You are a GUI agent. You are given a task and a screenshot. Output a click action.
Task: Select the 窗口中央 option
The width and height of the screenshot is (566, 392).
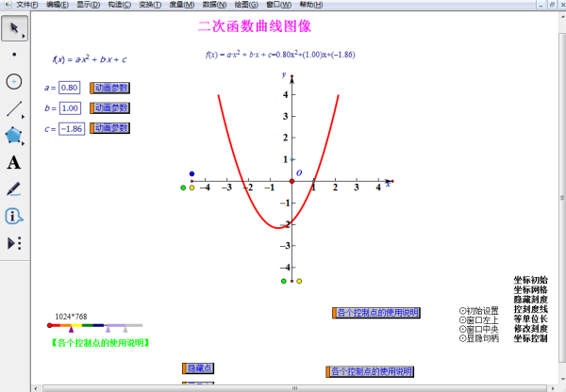tap(482, 329)
